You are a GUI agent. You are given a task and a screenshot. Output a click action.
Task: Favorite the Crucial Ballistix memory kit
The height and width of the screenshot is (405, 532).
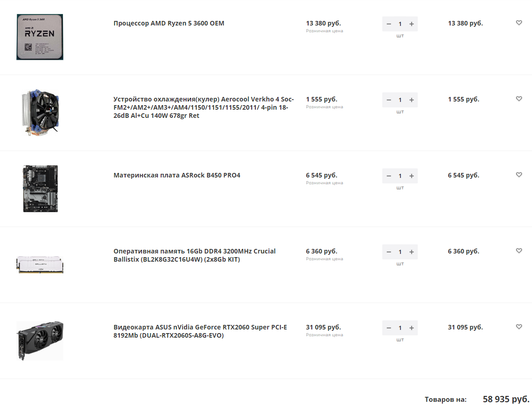coord(519,251)
